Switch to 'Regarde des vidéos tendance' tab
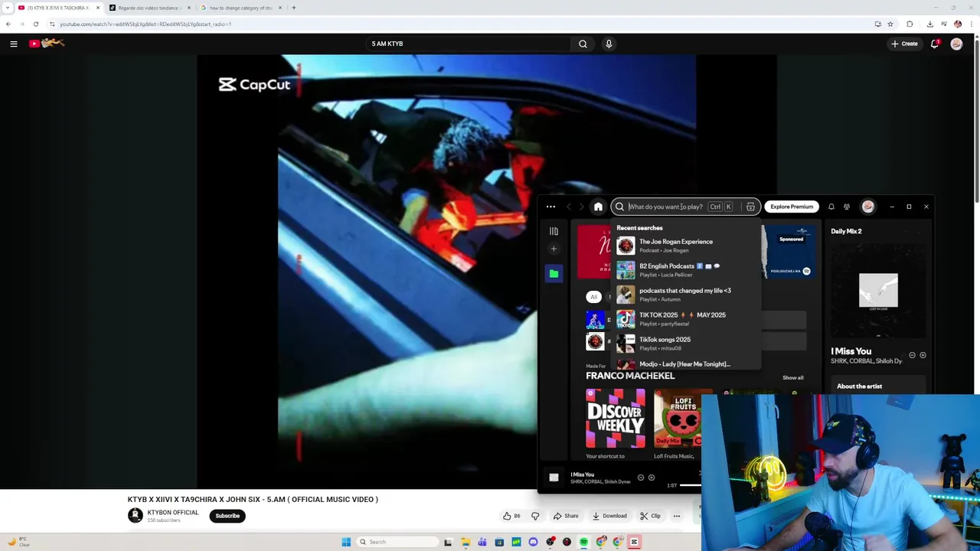 (x=150, y=8)
